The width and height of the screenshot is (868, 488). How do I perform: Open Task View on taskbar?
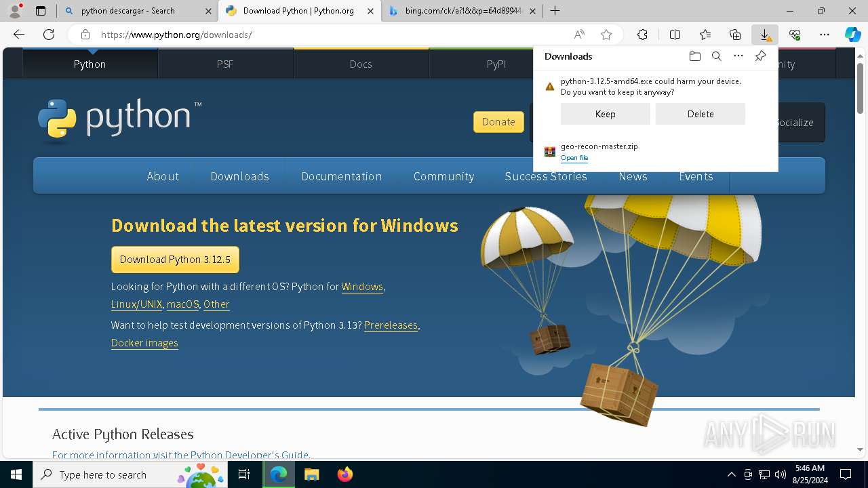(x=244, y=474)
